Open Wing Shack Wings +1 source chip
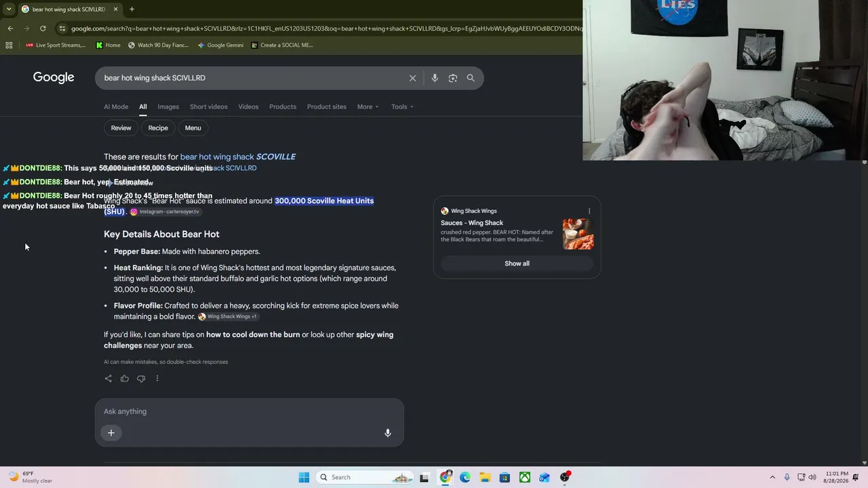Viewport: 868px width, 488px height. click(228, 317)
